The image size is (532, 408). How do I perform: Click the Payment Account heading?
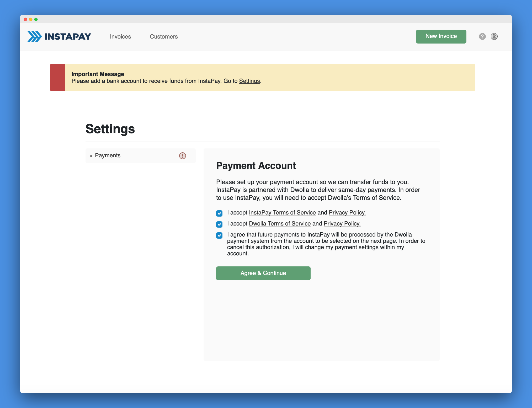click(x=256, y=166)
